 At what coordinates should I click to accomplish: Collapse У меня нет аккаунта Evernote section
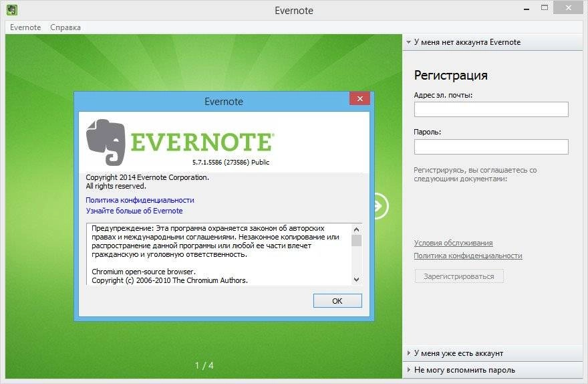coord(492,42)
